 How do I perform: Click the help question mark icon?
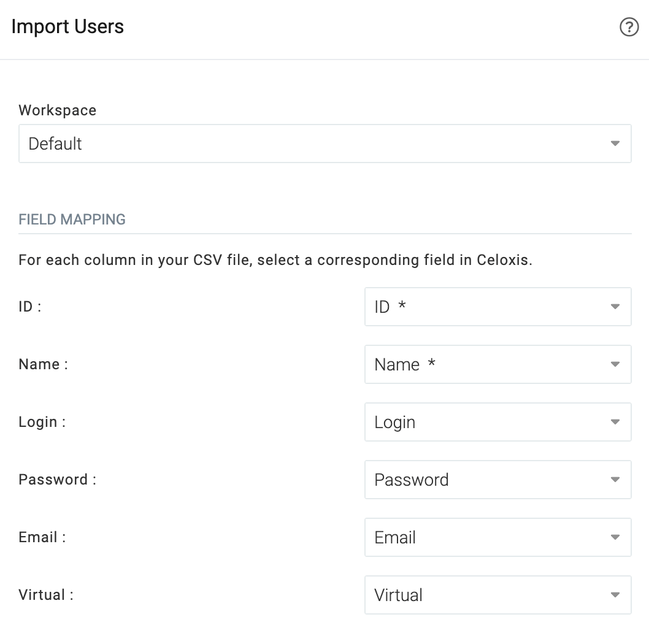point(629,27)
